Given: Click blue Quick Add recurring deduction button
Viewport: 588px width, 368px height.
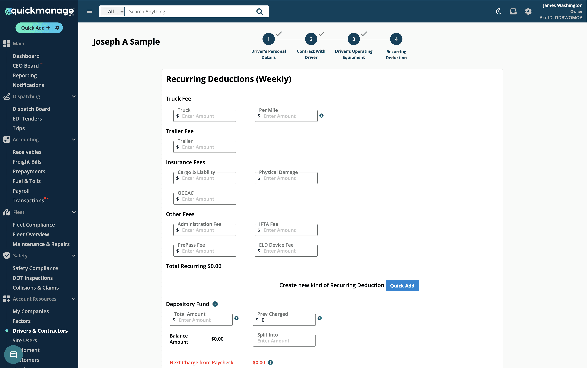Looking at the screenshot, I should point(402,285).
